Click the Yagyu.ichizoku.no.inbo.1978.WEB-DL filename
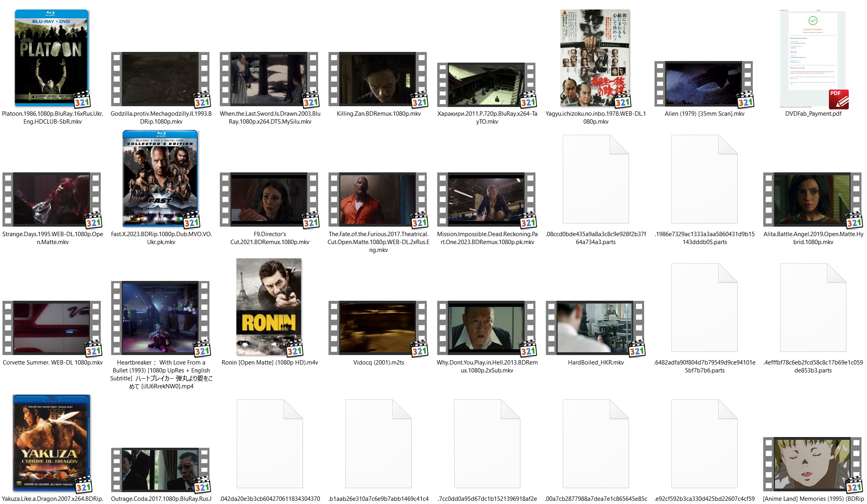This screenshot has width=867, height=504. coord(596,118)
